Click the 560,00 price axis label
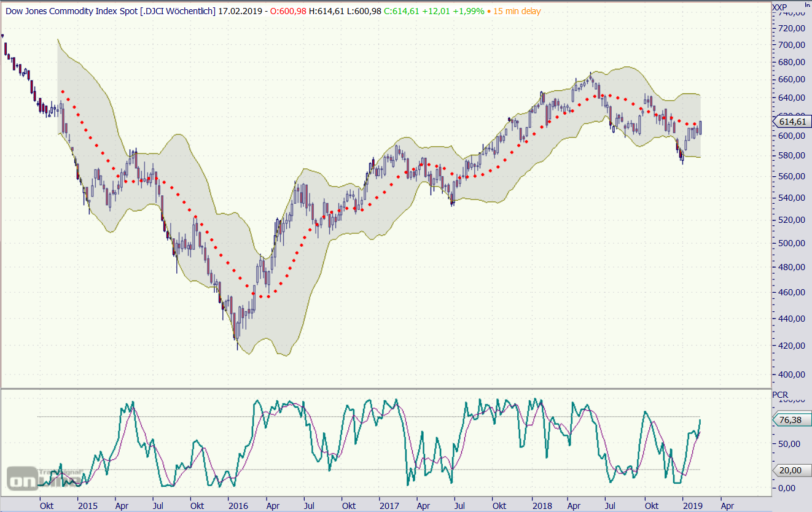This screenshot has height=512, width=812. click(791, 176)
